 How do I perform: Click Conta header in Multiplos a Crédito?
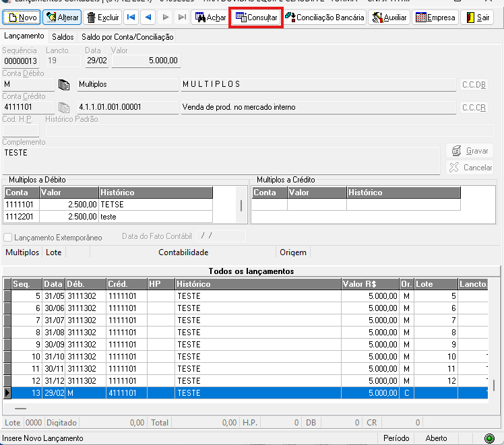[x=270, y=193]
